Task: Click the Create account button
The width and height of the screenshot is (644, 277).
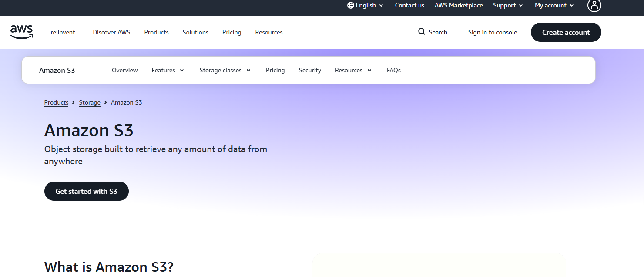Action: pos(566,32)
